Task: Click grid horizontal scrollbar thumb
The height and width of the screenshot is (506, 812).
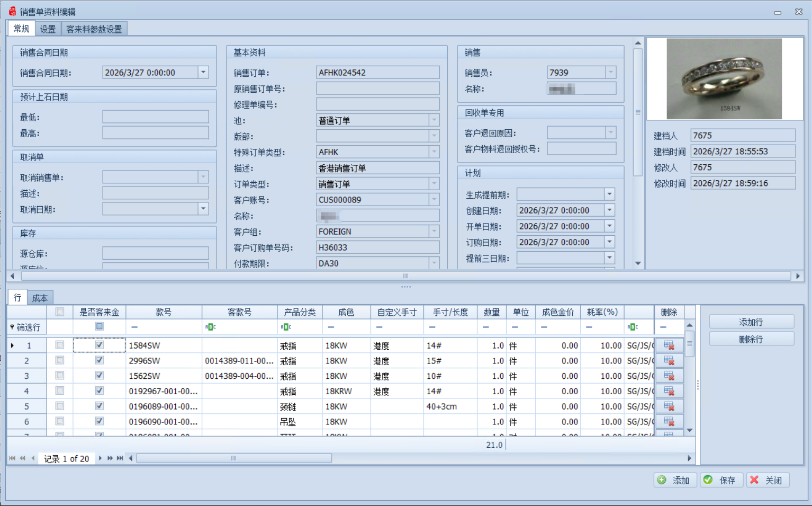Action: [234, 458]
